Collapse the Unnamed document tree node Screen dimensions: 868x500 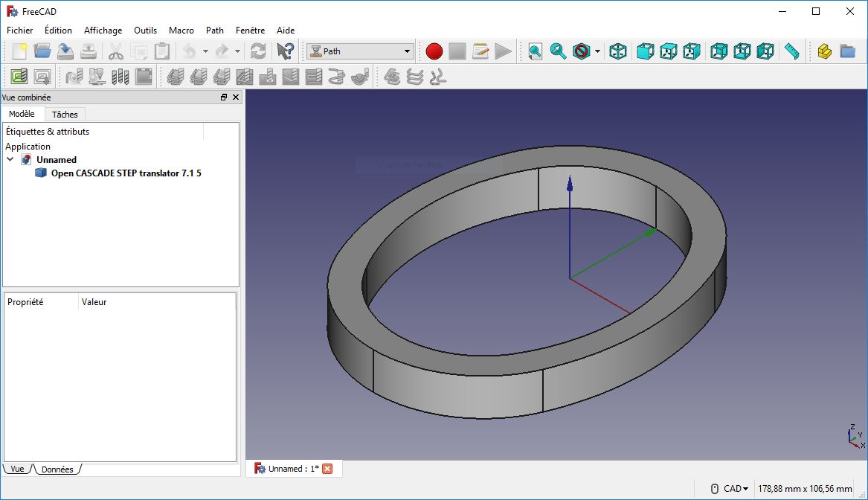10,159
